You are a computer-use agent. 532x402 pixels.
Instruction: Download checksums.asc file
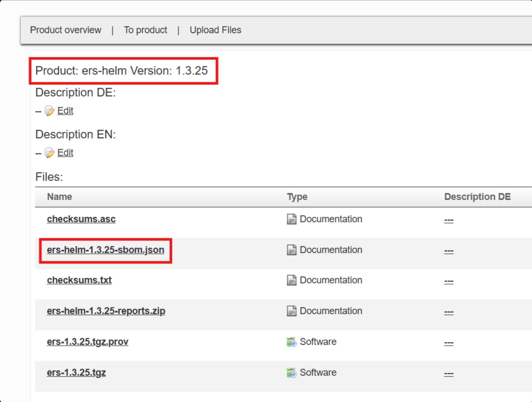coord(81,219)
